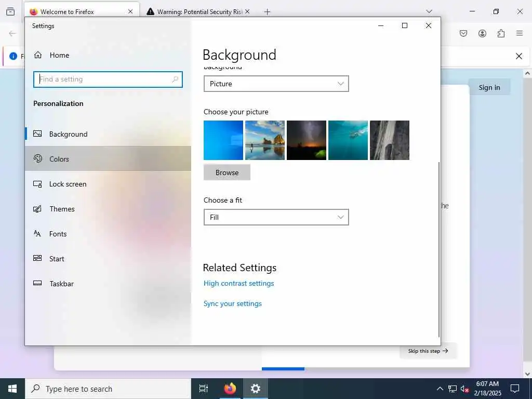Click the Browse button for pictures
Screen dimensions: 532x399
click(227, 172)
